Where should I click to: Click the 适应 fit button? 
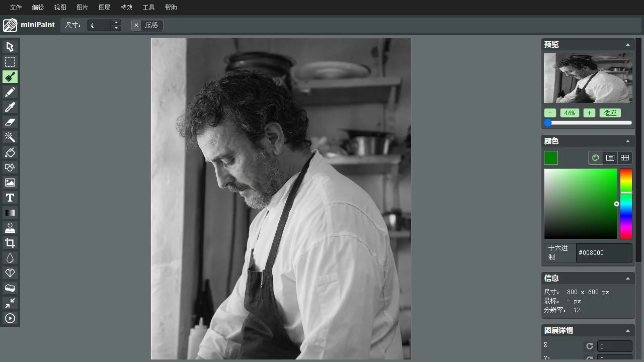point(610,113)
